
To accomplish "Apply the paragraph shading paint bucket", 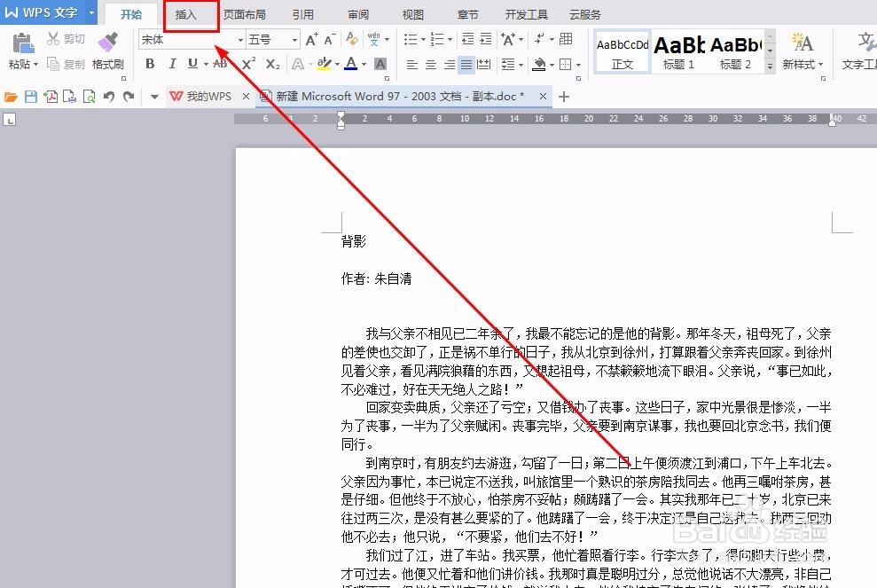I will click(538, 65).
